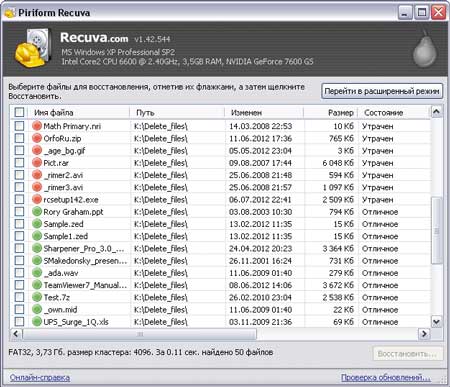Click Перейти в расширенный режим button

pyautogui.click(x=382, y=91)
